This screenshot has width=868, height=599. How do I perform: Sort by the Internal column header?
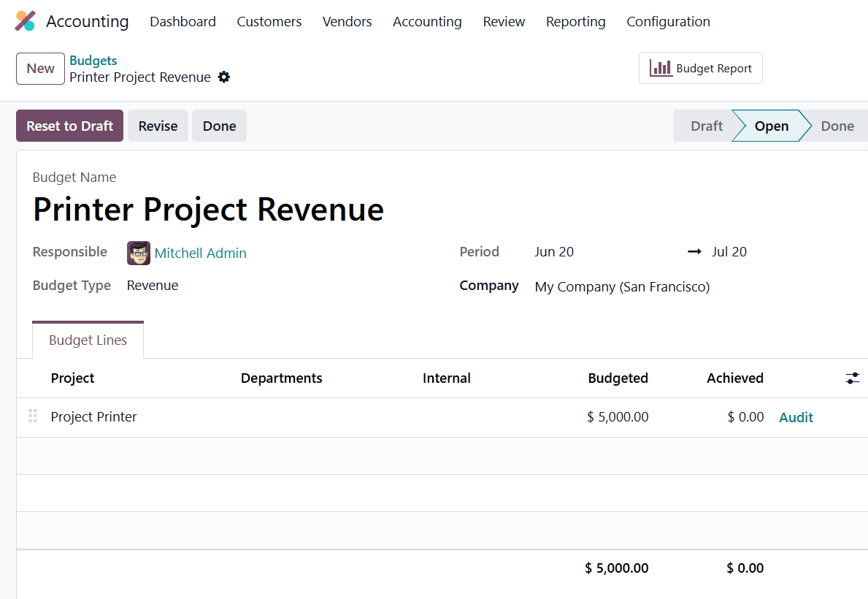pos(446,378)
